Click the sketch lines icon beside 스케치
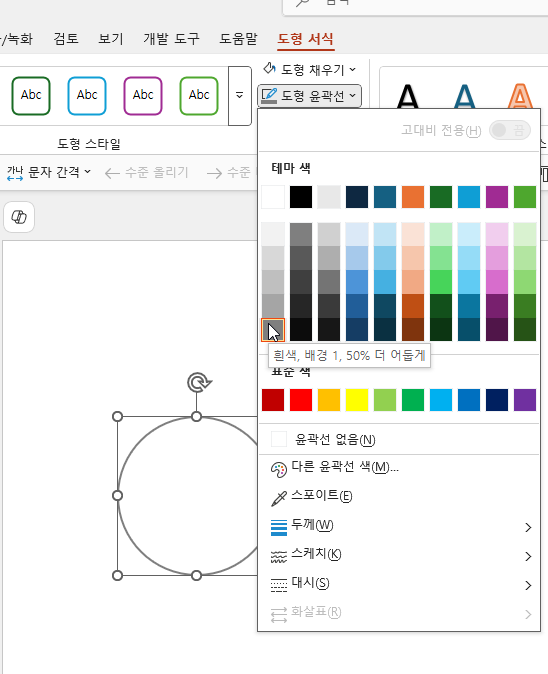Viewport: 548px width, 674px height. coord(279,557)
